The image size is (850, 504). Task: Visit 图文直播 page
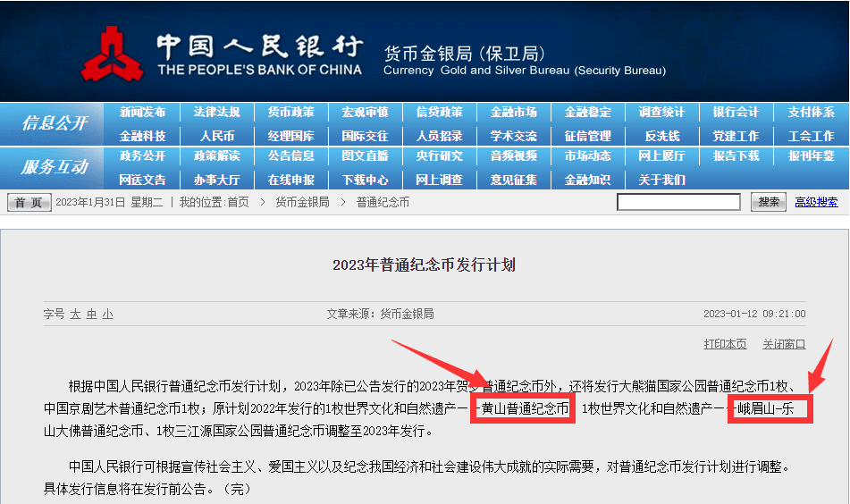coord(366,156)
